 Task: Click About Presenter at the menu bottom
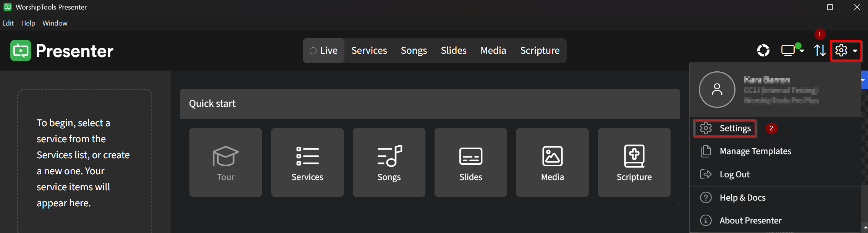(750, 220)
